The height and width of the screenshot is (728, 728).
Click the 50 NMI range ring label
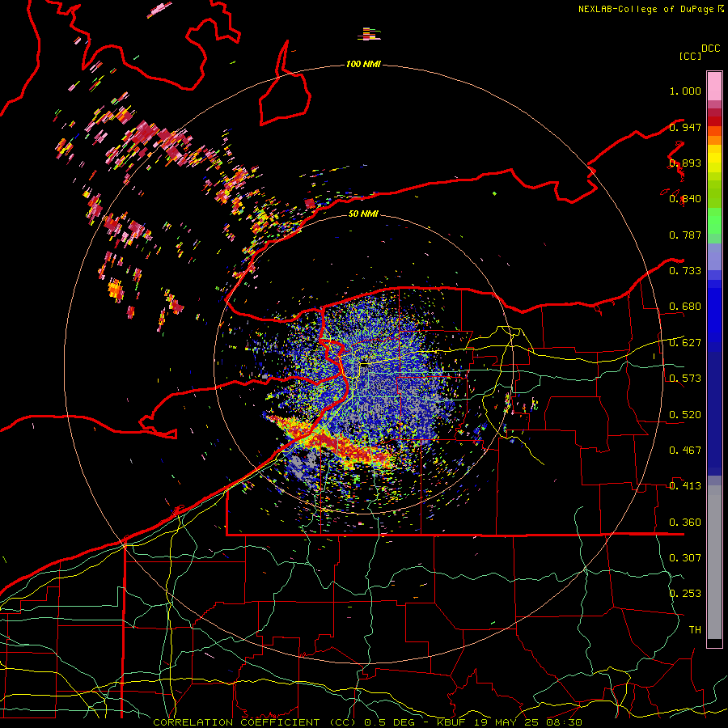(x=363, y=214)
